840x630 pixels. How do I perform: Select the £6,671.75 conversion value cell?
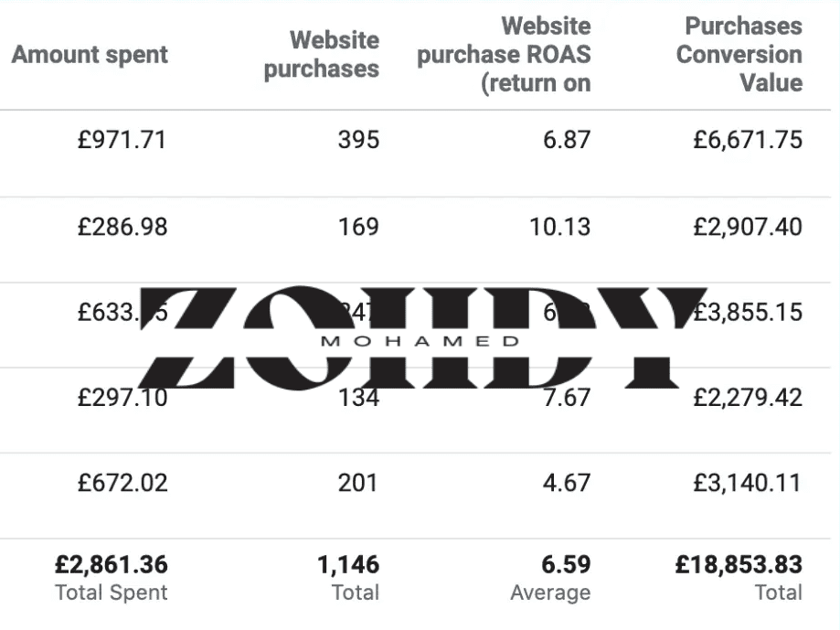tap(748, 141)
